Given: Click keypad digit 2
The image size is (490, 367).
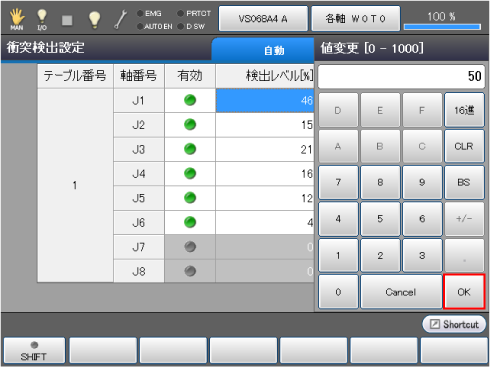Looking at the screenshot, I should click(x=380, y=255).
